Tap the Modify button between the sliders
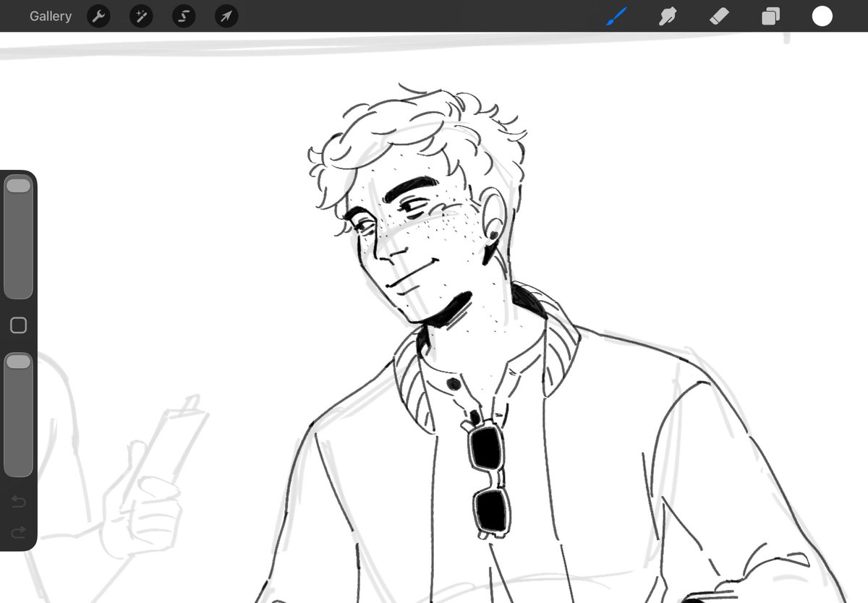The width and height of the screenshot is (868, 603). click(x=17, y=325)
